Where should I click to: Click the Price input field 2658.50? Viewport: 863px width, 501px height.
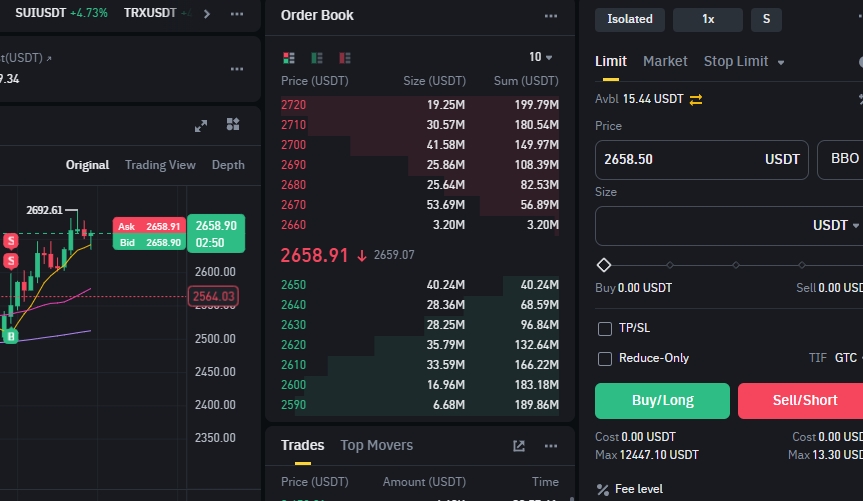pos(701,160)
